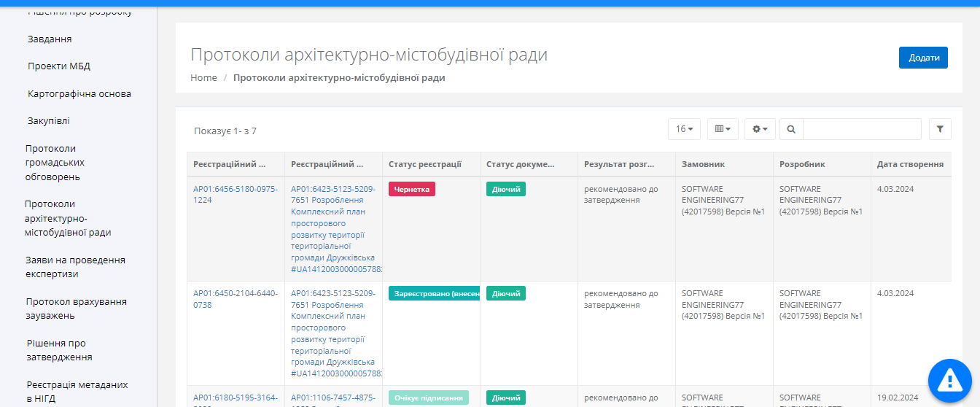Click the filter funnel icon
The image size is (980, 407).
[940, 129]
